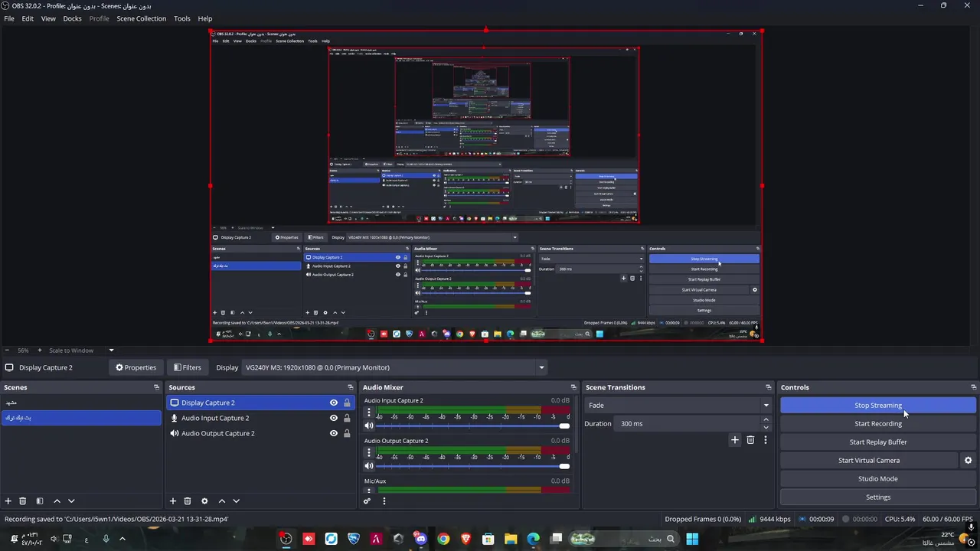Open the Tools menu
The image size is (980, 551).
182,18
